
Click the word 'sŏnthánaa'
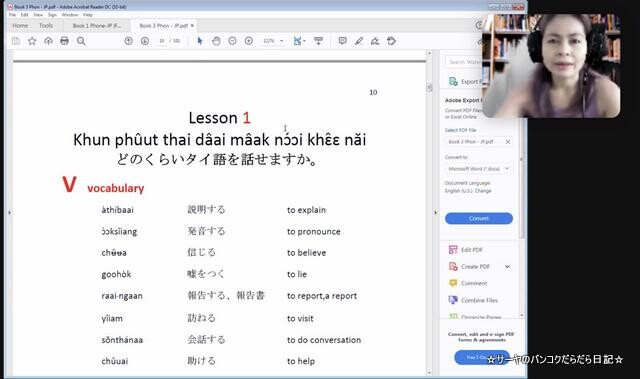click(x=122, y=340)
